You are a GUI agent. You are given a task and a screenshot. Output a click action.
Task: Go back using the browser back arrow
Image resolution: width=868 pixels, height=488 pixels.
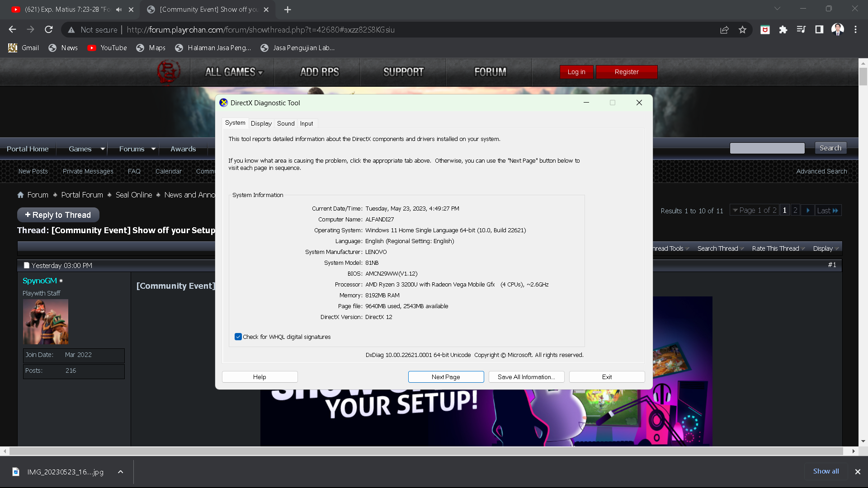(12, 30)
